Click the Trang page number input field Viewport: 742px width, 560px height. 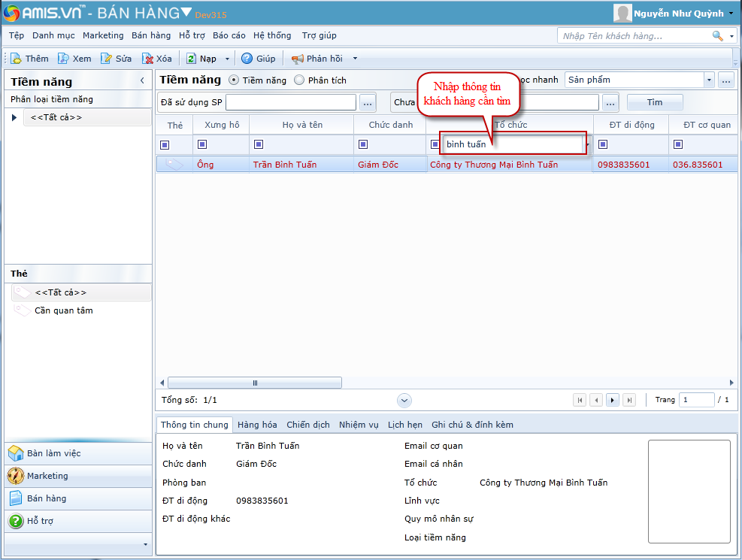[x=696, y=400]
